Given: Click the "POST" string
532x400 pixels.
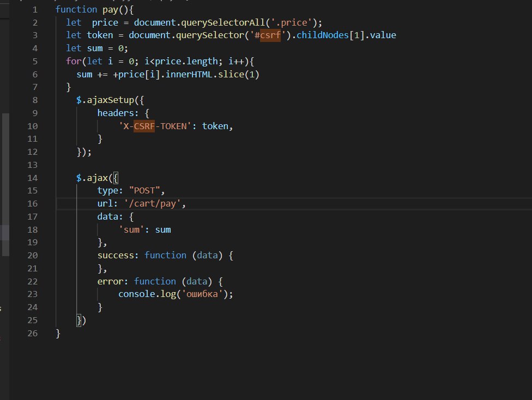Looking at the screenshot, I should tap(144, 191).
